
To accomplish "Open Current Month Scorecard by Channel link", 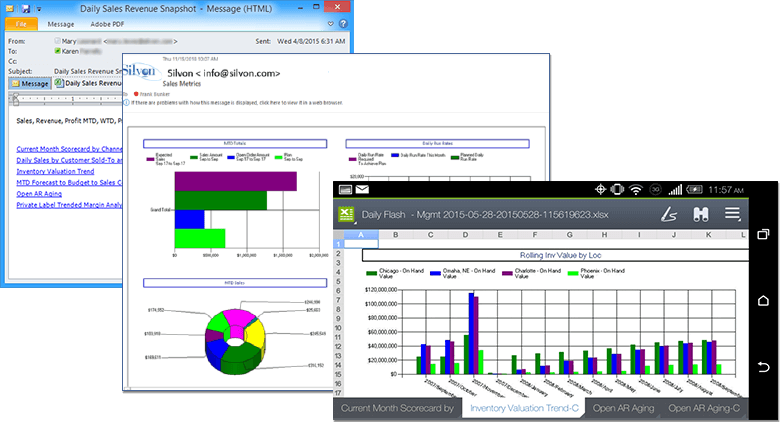I will click(x=69, y=149).
